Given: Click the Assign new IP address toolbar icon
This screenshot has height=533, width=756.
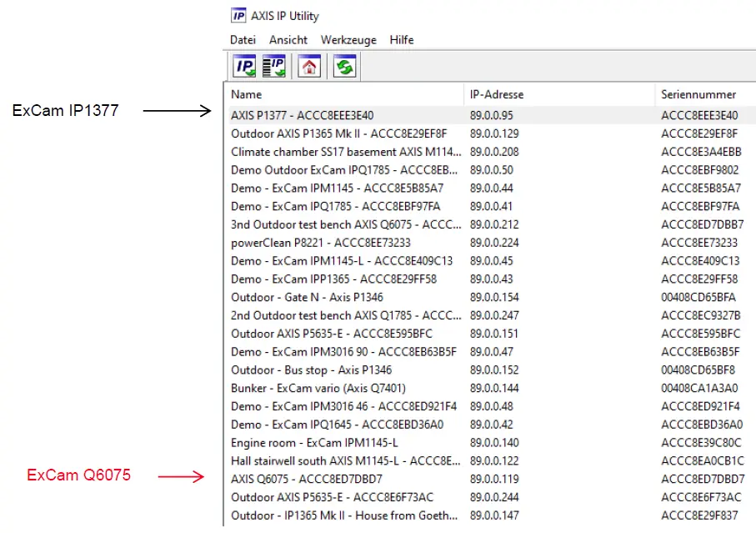Looking at the screenshot, I should [x=244, y=67].
